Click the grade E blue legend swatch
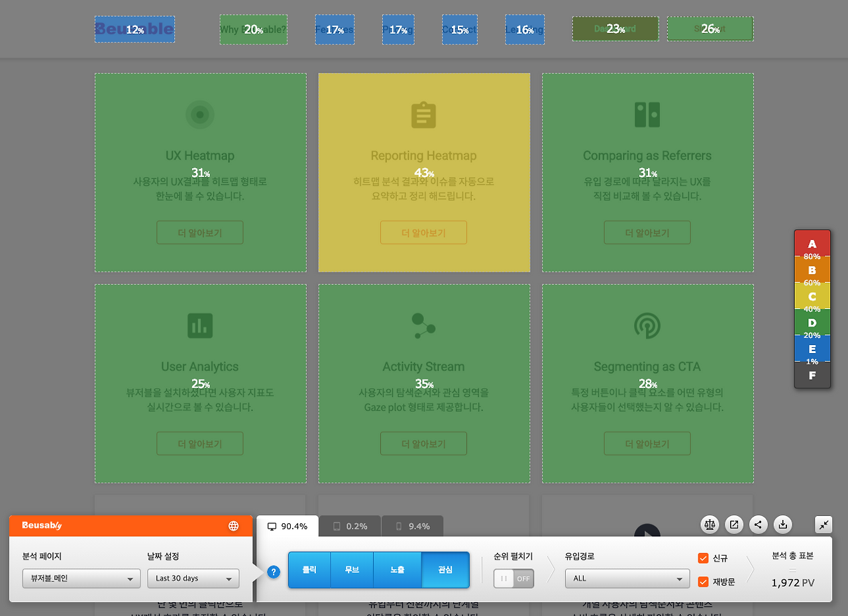Screen dimensions: 848x616 click(812, 348)
